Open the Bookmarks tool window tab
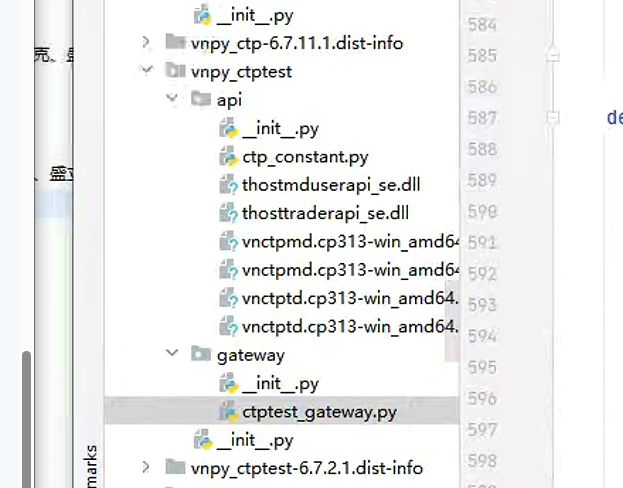The height and width of the screenshot is (488, 623). (92, 465)
